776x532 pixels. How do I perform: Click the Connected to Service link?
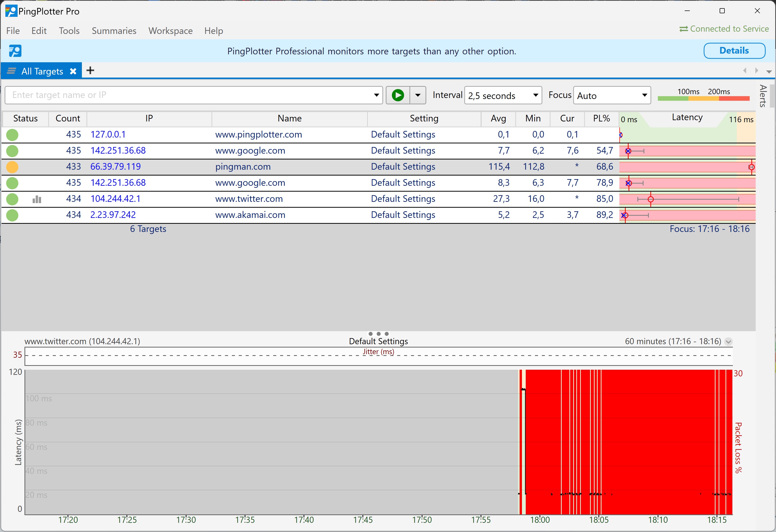[729, 29]
